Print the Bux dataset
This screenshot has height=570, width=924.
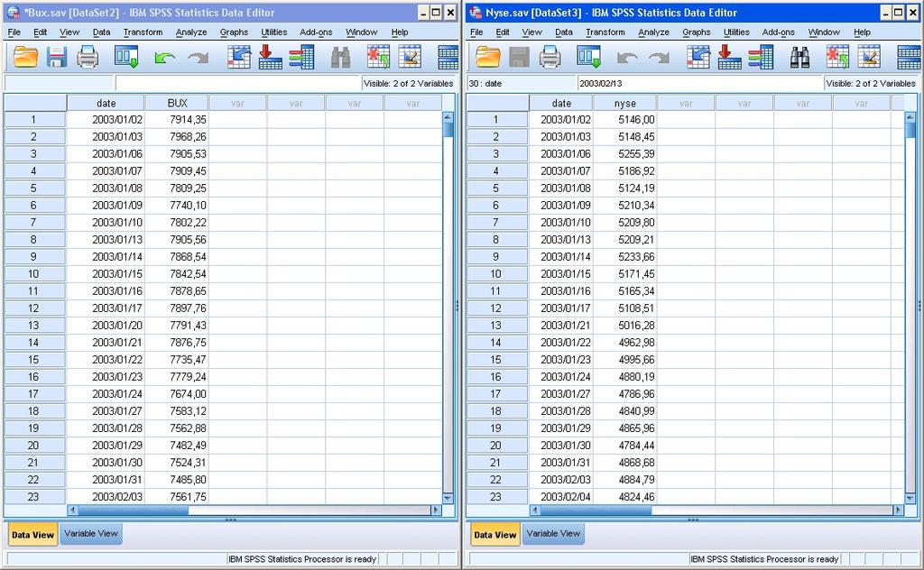click(88, 57)
